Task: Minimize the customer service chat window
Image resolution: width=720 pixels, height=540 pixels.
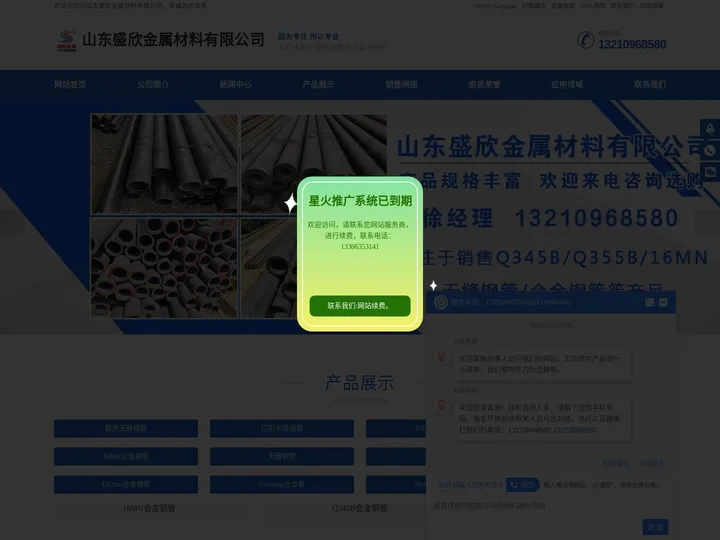Action: 663,302
